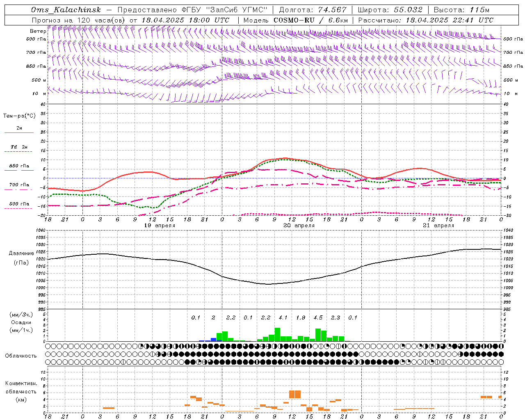Select the 700 гПа temperature legend entry
The width and height of the screenshot is (525, 420).
pos(19,185)
